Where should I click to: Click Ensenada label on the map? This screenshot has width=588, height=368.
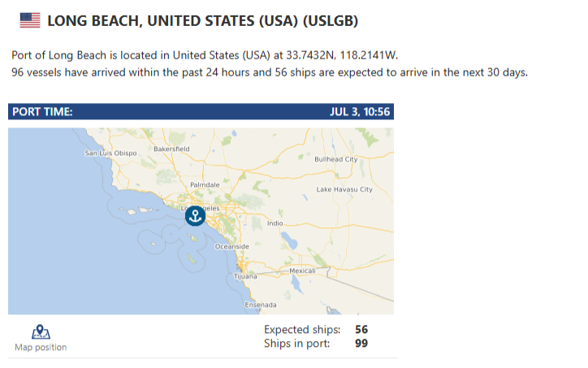[261, 305]
